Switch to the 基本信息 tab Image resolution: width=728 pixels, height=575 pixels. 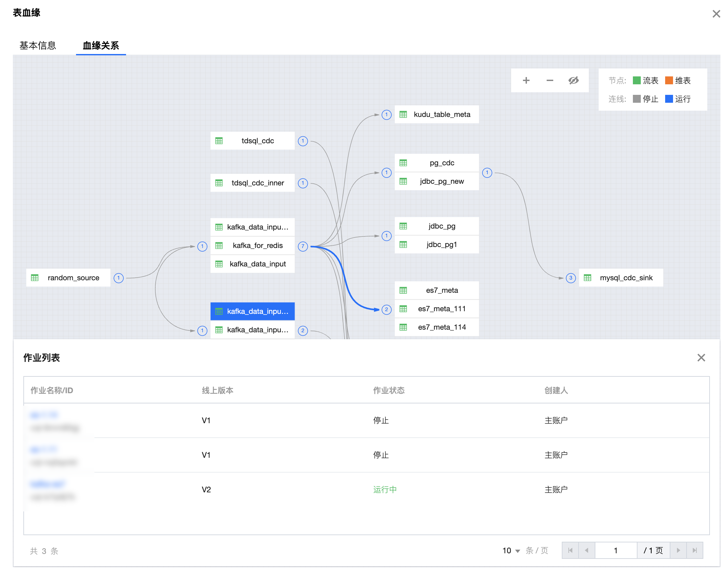[x=38, y=45]
